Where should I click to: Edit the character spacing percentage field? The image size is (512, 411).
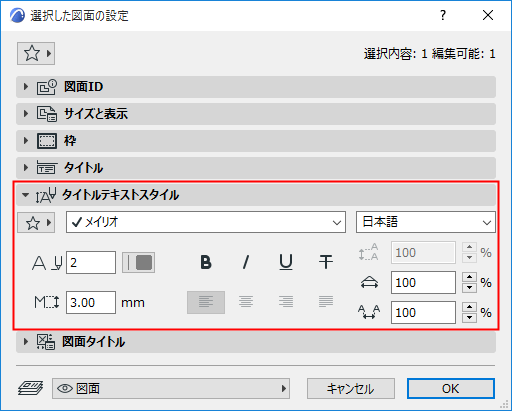[x=423, y=313]
